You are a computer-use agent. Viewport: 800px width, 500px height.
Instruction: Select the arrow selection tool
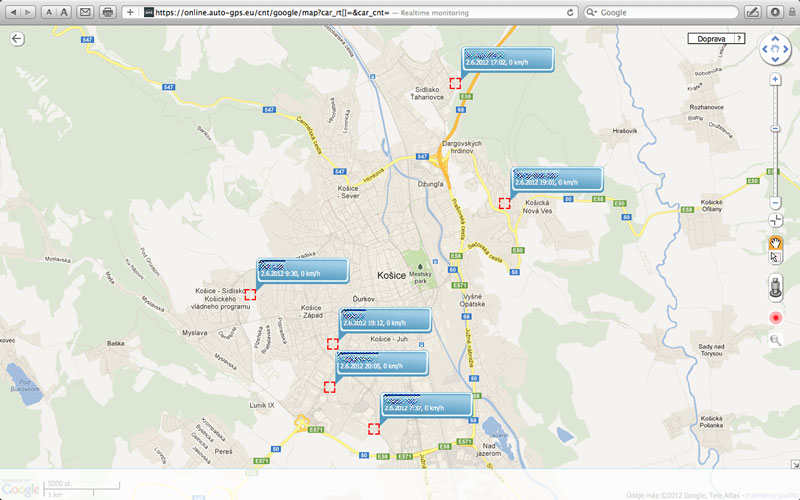775,257
